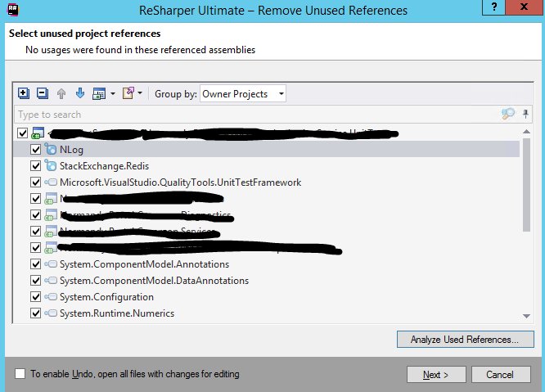545x392 pixels.
Task: Uncheck the System.Runtime.Numerics checkbox
Action: click(x=35, y=313)
